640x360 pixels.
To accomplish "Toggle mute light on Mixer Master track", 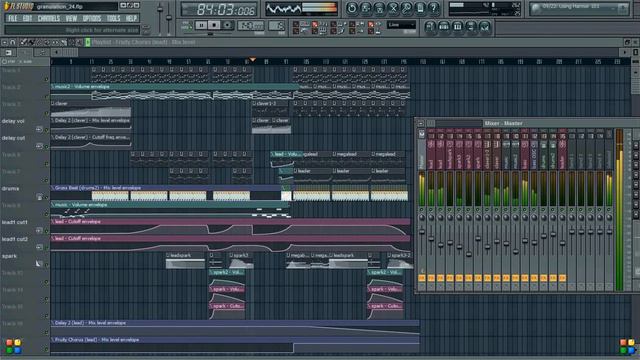I will coord(422,210).
